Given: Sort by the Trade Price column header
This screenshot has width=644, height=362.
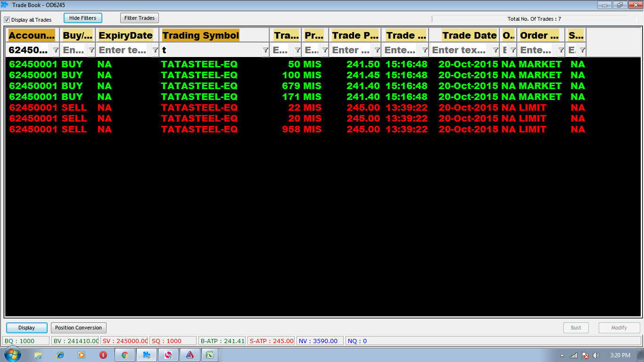Looking at the screenshot, I should 355,35.
